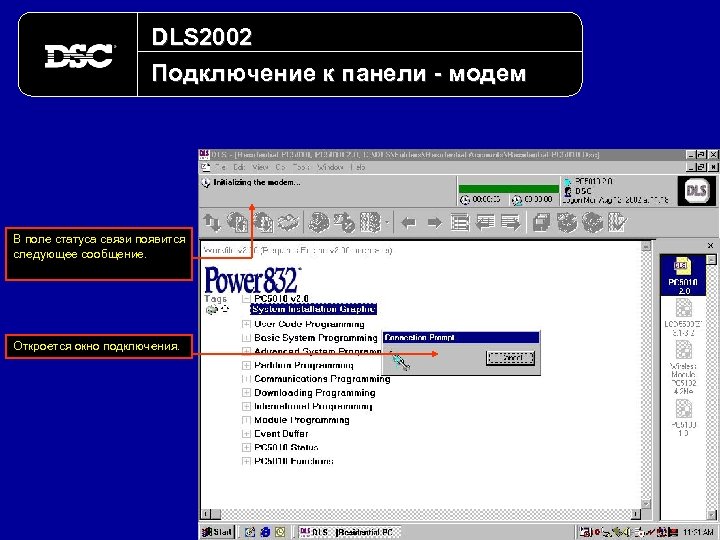Click Internet Explorer quick launch icon
This screenshot has width=720, height=540.
[265, 532]
